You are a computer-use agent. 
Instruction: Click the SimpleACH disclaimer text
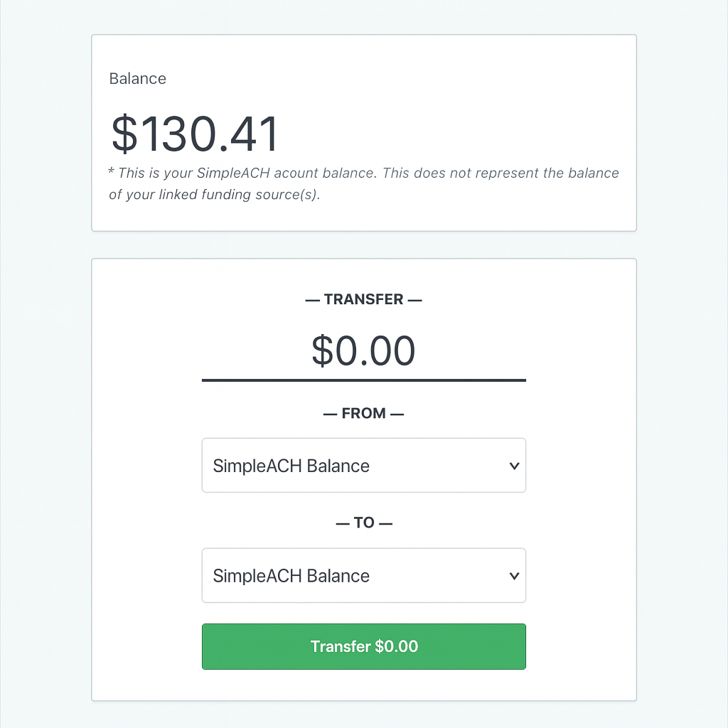click(363, 183)
